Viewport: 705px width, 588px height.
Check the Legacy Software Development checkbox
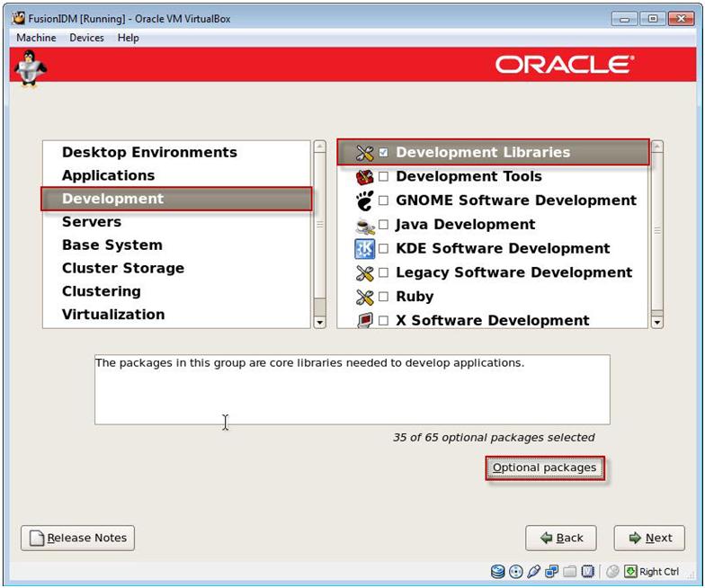383,272
